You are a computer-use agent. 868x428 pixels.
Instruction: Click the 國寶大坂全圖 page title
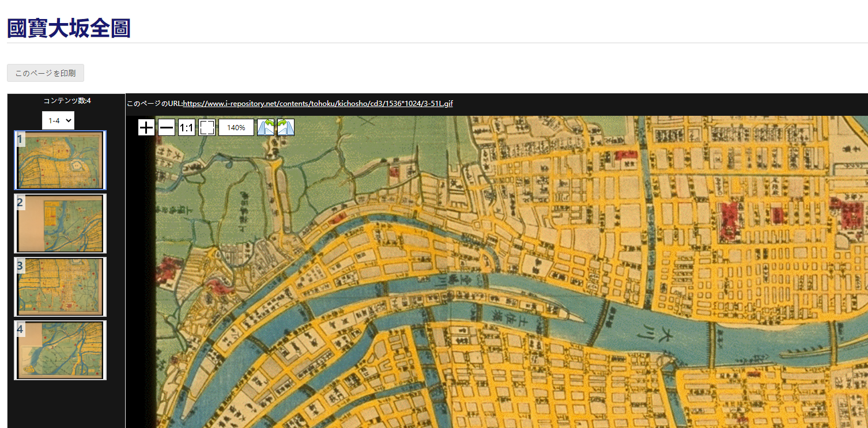click(69, 28)
